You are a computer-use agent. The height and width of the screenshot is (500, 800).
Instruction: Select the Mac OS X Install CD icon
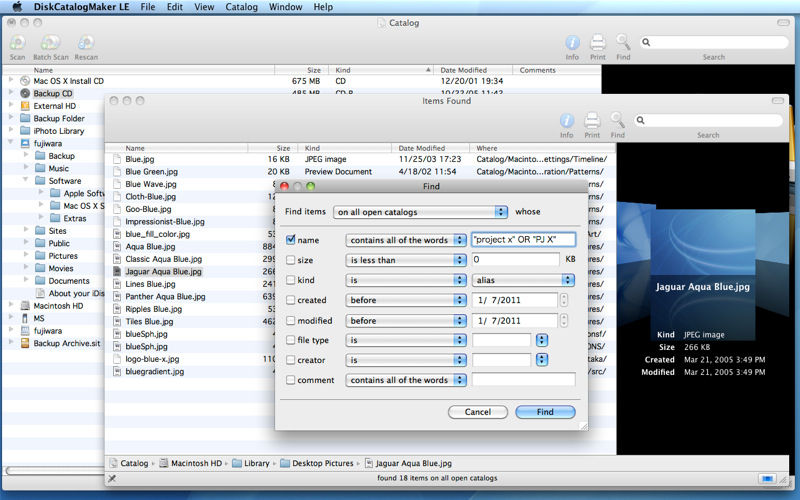(x=25, y=81)
